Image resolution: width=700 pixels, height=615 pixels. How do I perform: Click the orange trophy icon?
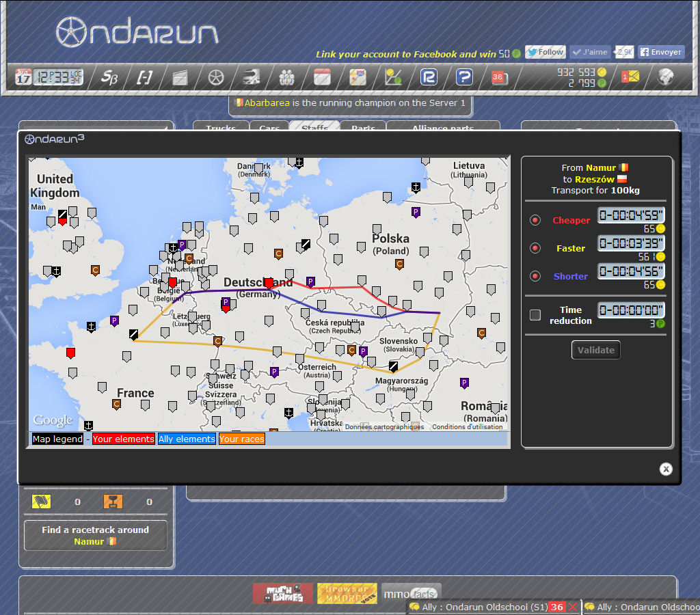[x=113, y=502]
